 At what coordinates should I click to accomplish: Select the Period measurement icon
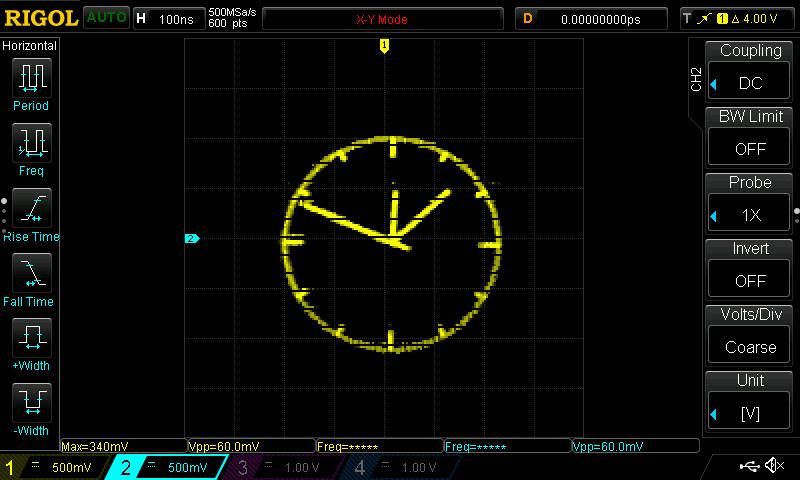[x=31, y=78]
